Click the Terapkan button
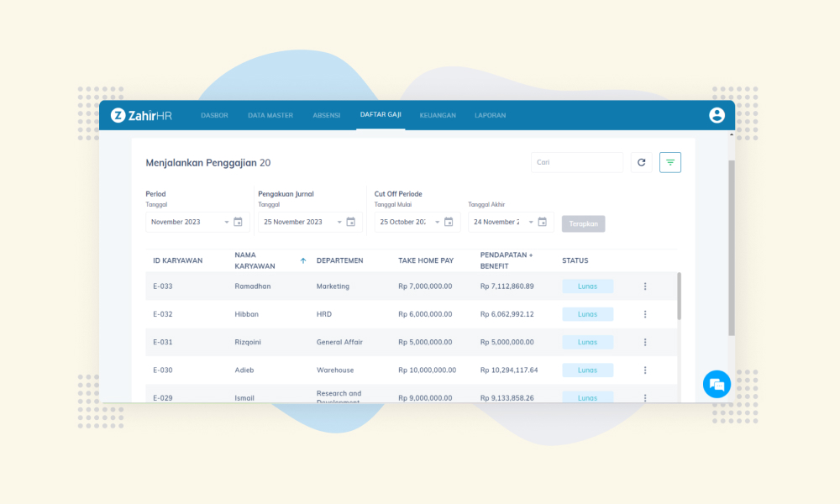Image resolution: width=840 pixels, height=504 pixels. [584, 224]
